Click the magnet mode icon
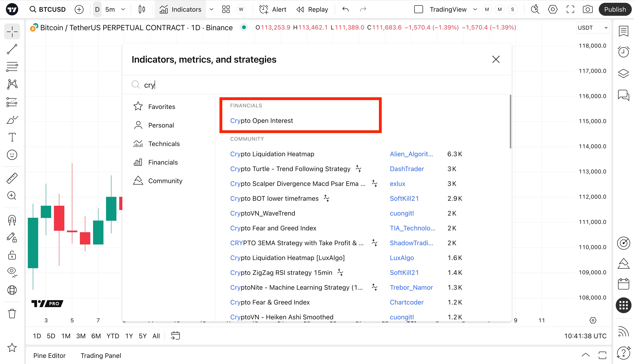The image size is (634, 364). pos(12,220)
